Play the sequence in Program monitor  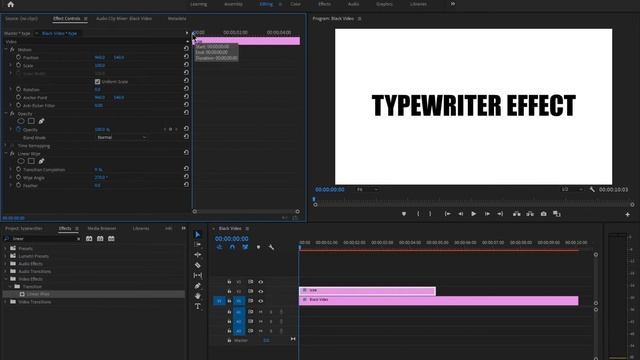pos(473,214)
